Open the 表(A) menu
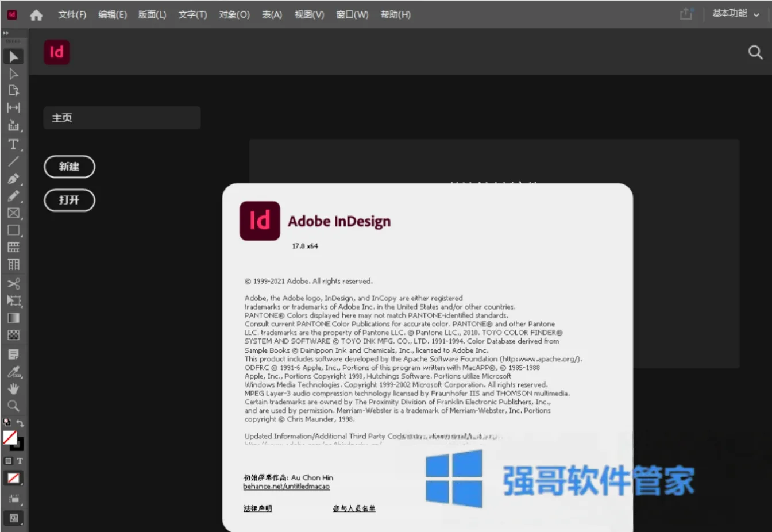The height and width of the screenshot is (532, 772). point(272,15)
